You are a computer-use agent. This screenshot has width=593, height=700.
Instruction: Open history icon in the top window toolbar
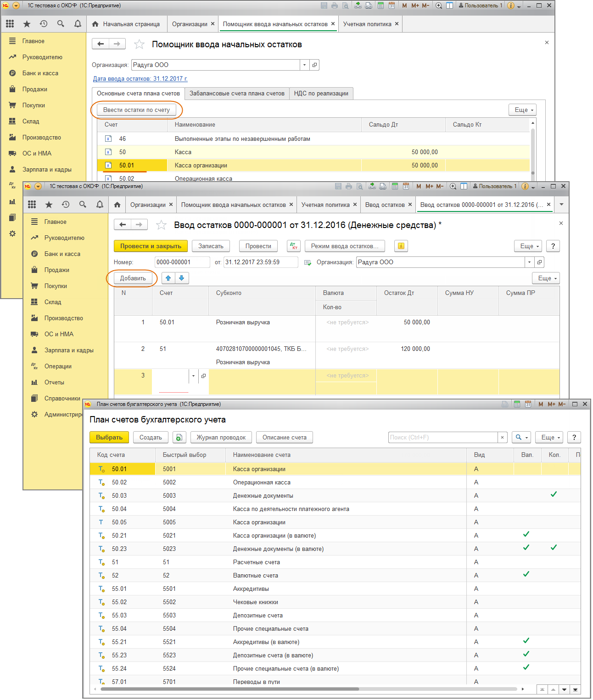click(44, 24)
